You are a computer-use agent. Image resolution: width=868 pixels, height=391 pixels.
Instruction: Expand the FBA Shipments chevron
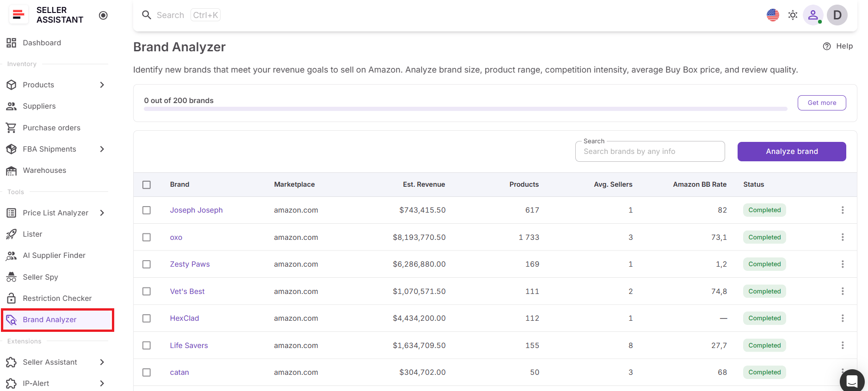pos(102,149)
